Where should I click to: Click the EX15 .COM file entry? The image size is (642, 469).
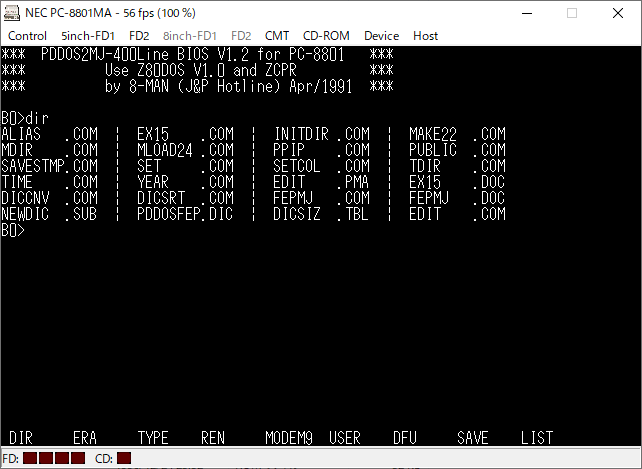point(185,134)
